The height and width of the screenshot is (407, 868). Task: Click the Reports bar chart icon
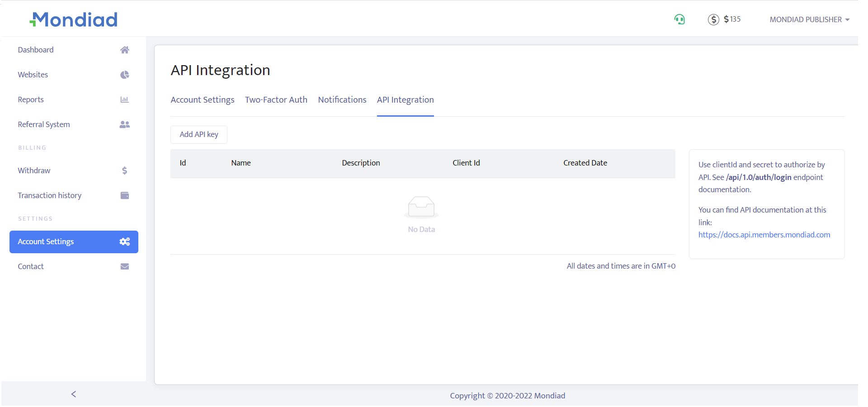pos(125,99)
